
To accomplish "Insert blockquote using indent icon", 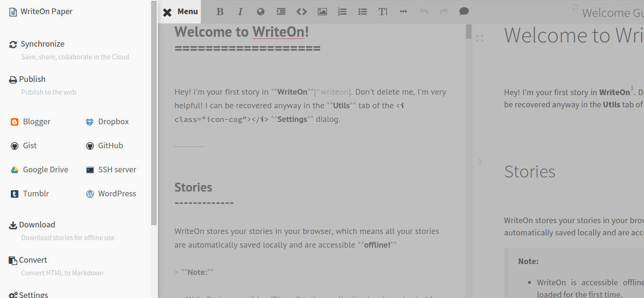I will click(x=281, y=12).
